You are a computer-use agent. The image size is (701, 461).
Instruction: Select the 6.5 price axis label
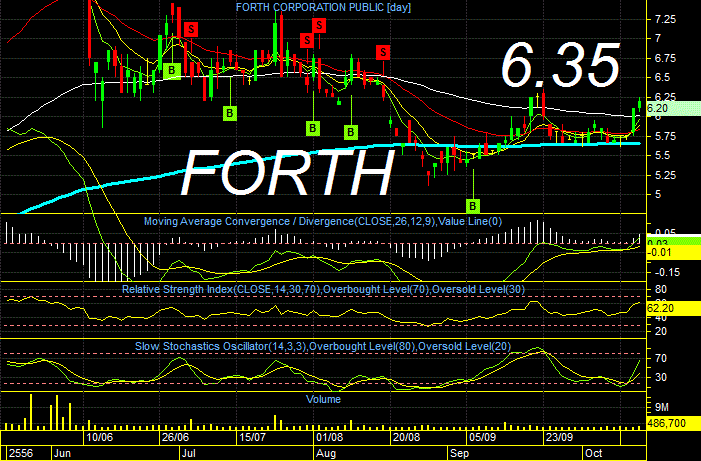(663, 77)
